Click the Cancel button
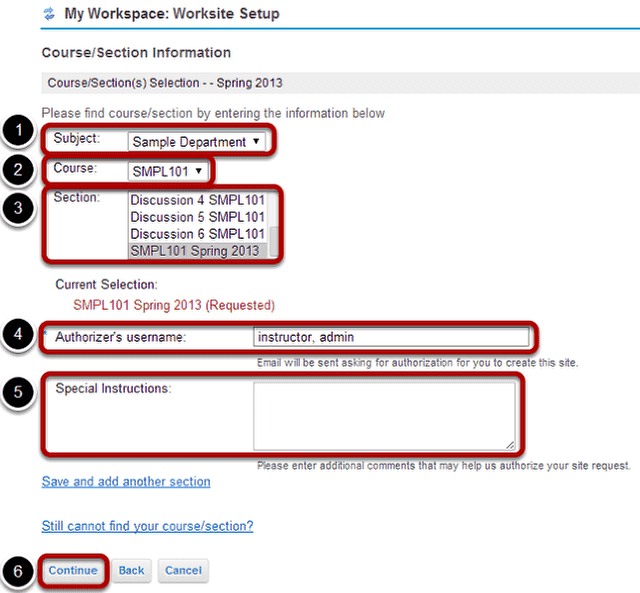This screenshot has height=593, width=640. [183, 571]
